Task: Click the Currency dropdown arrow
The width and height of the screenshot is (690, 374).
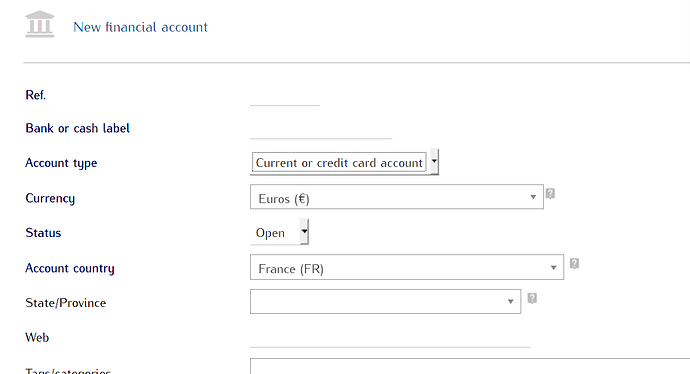Action: pos(533,197)
